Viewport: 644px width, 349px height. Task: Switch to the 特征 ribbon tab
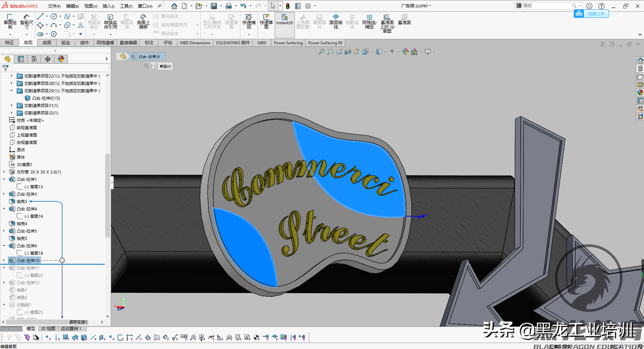pos(9,43)
